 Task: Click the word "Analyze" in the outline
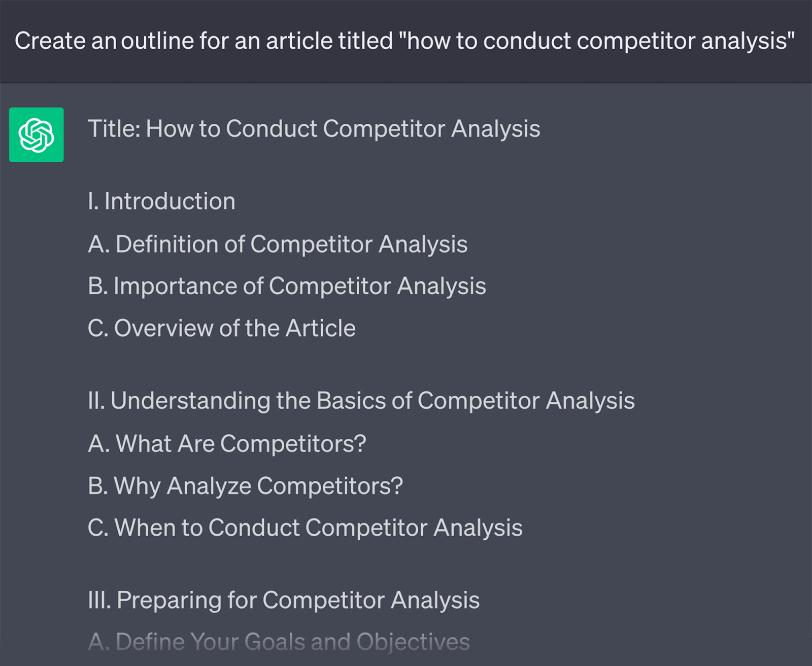click(x=209, y=486)
